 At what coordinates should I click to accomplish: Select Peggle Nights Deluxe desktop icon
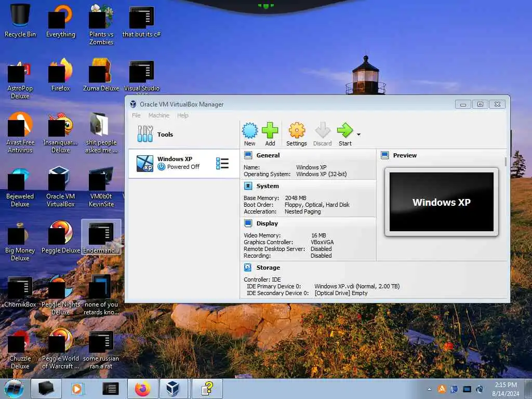pyautogui.click(x=61, y=295)
